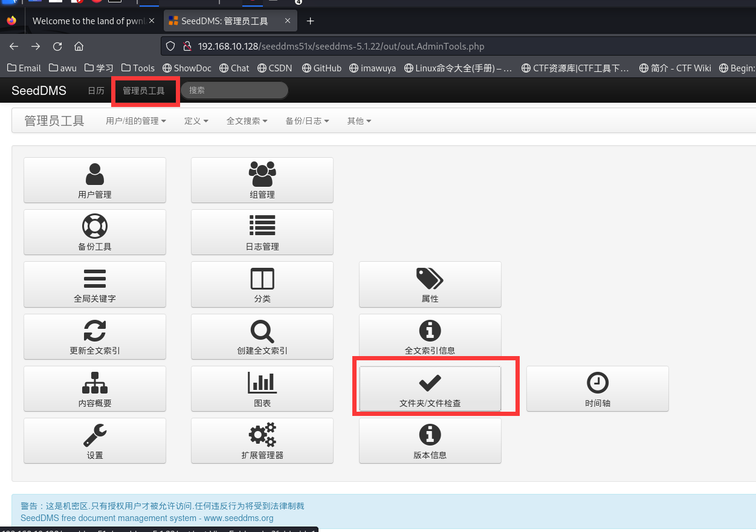Open Email bookmark folder
The height and width of the screenshot is (532, 756).
[24, 68]
